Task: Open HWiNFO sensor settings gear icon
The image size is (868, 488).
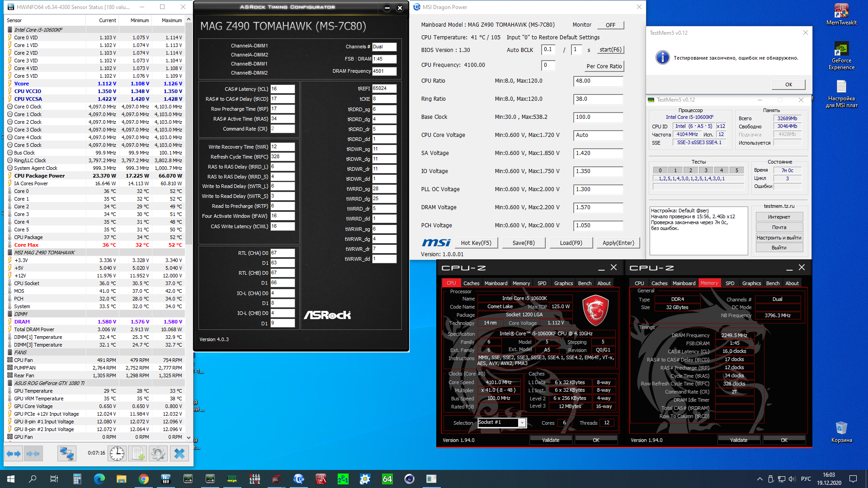Action: [158, 454]
